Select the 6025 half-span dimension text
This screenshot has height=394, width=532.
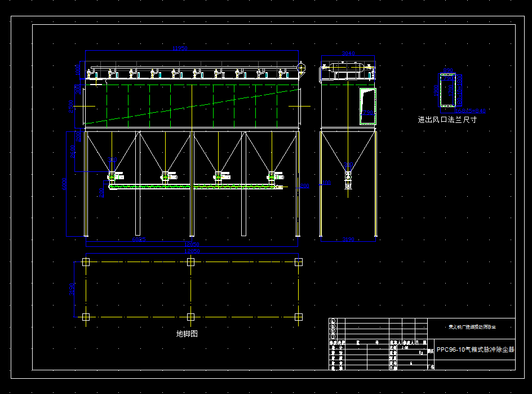(x=139, y=239)
